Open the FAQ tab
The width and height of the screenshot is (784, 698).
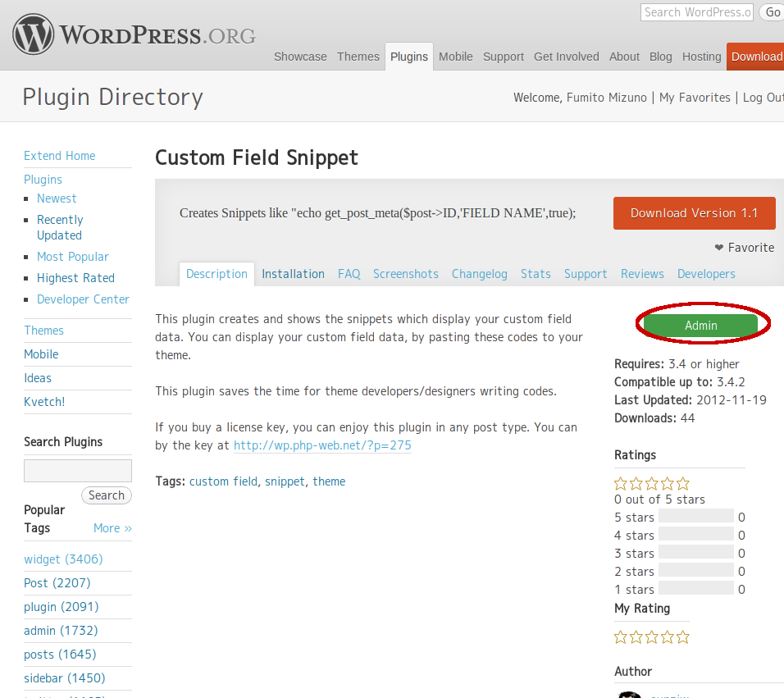click(x=349, y=274)
